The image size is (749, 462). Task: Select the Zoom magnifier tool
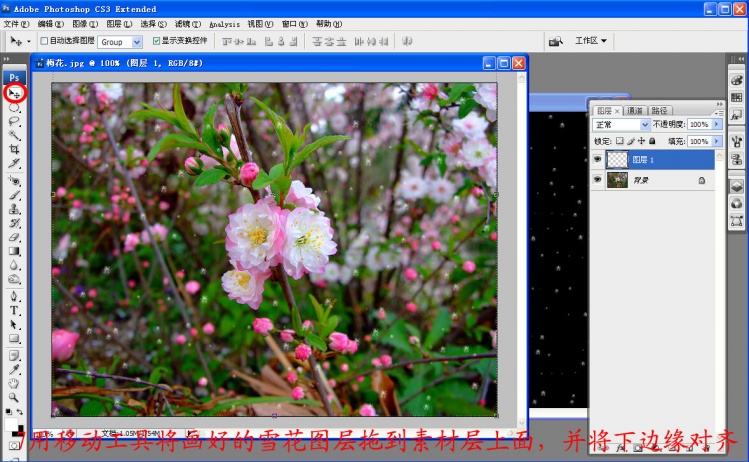(x=15, y=397)
